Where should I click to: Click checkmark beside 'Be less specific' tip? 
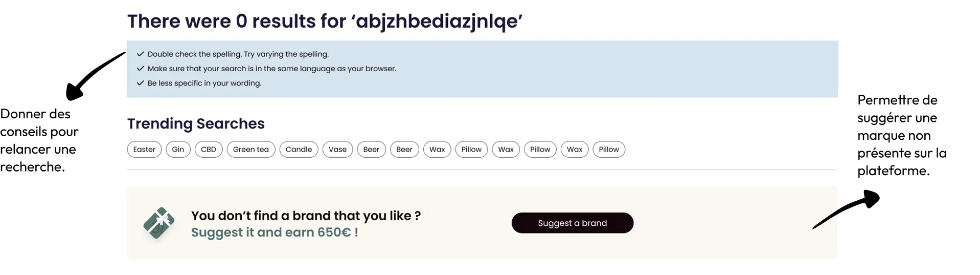[141, 83]
